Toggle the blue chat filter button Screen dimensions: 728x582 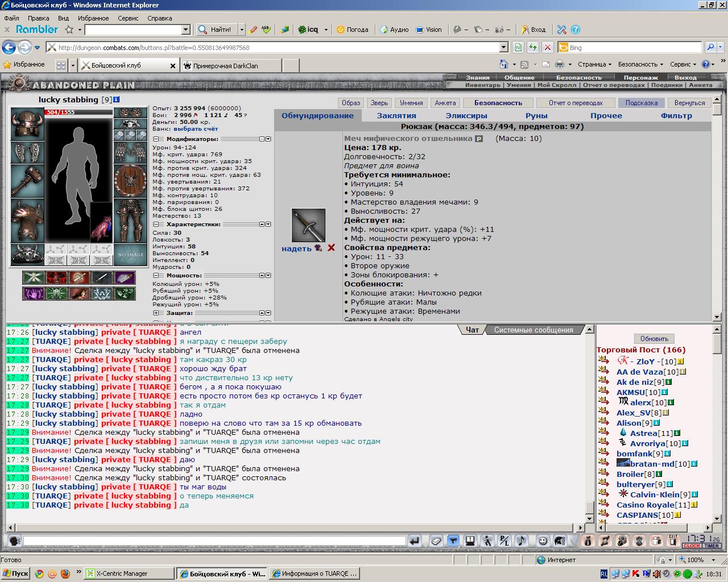[x=453, y=541]
